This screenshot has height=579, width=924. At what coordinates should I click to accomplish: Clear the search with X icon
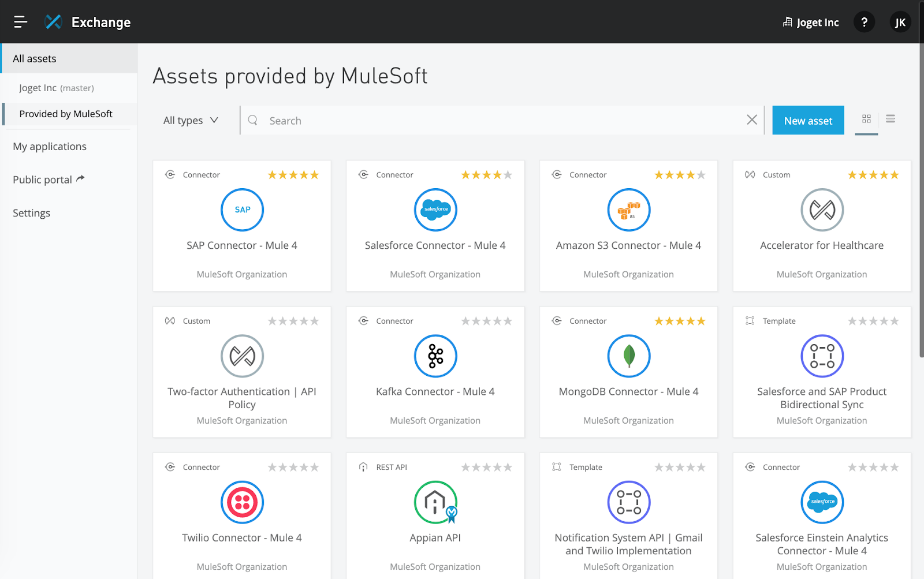click(x=751, y=119)
